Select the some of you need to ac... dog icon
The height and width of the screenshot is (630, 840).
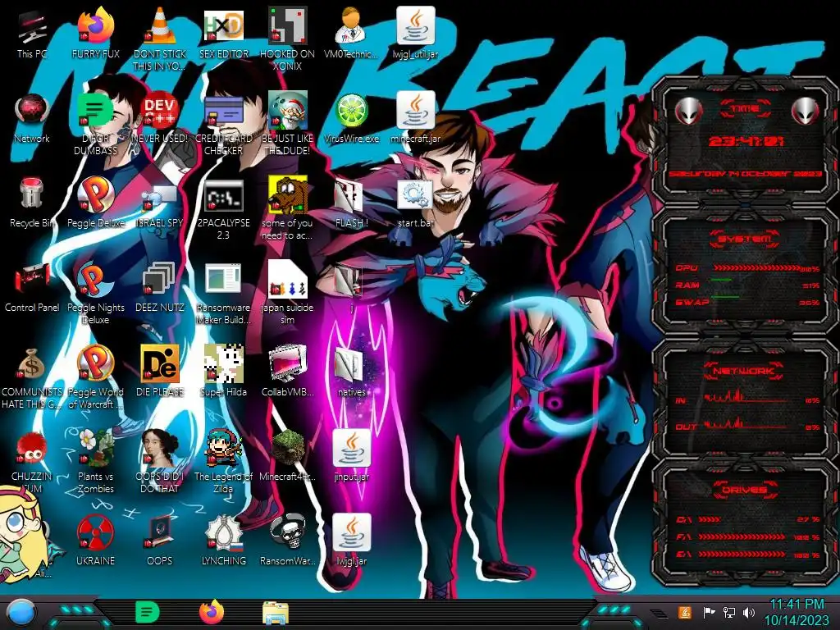287,195
